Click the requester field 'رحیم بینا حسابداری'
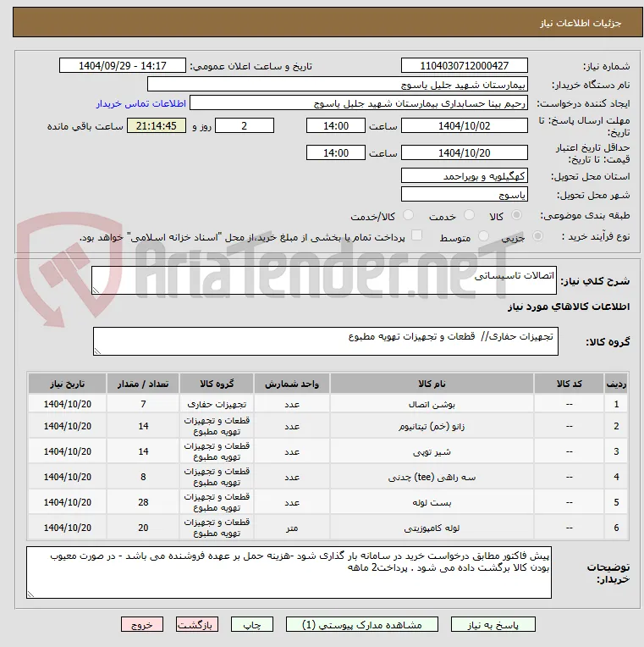Screen dimensions: 644x647 358,103
